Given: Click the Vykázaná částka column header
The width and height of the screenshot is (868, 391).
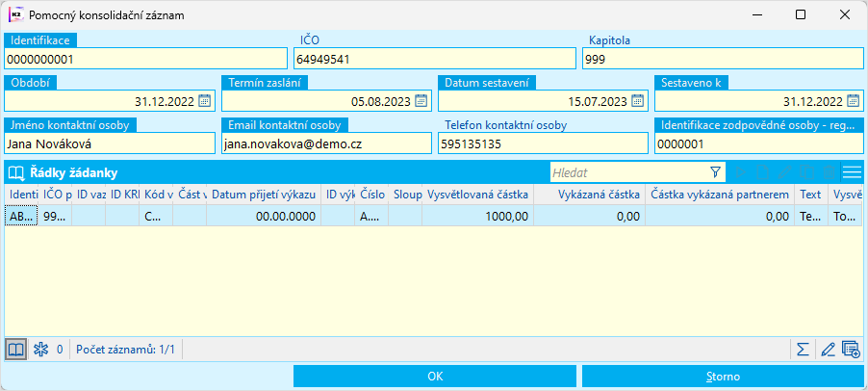Looking at the screenshot, I should (x=590, y=195).
